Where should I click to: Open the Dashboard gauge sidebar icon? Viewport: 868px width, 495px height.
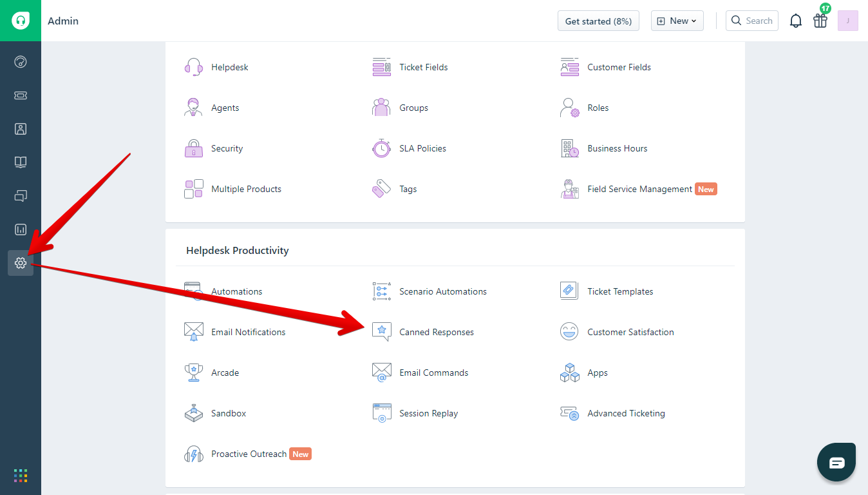click(x=21, y=62)
